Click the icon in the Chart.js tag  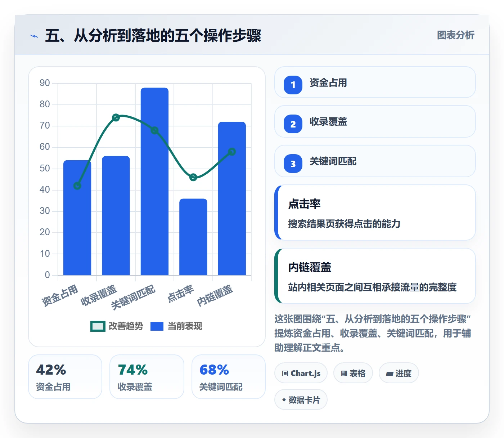[285, 374]
